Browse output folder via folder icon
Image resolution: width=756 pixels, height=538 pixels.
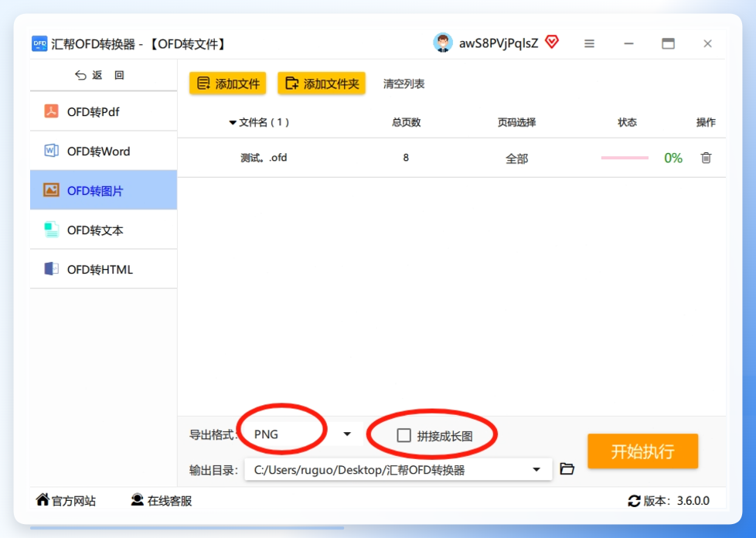tap(567, 468)
